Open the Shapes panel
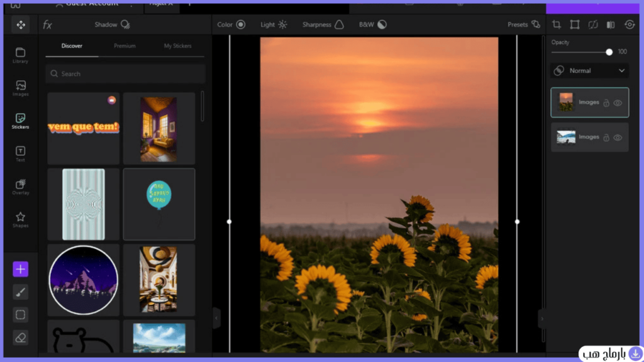This screenshot has height=362, width=644. click(x=20, y=219)
